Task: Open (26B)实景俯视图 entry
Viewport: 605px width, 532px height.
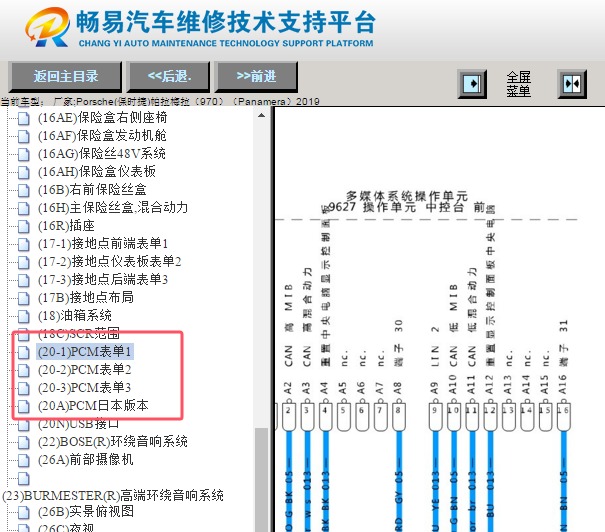Action: pos(86,512)
